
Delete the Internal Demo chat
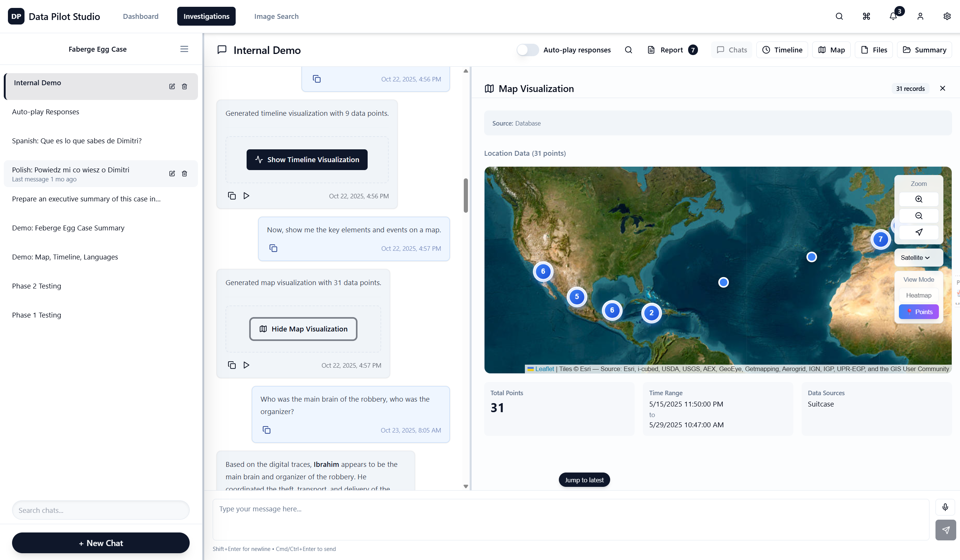pos(184,86)
